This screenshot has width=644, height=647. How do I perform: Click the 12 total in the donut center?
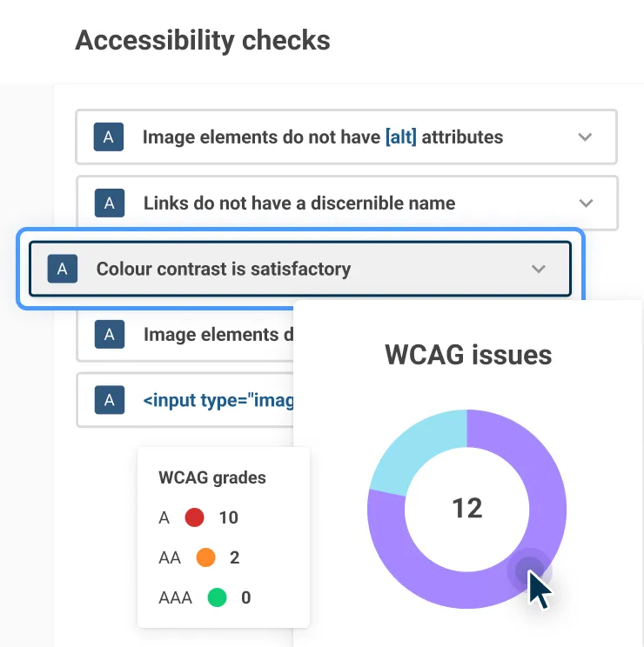467,508
